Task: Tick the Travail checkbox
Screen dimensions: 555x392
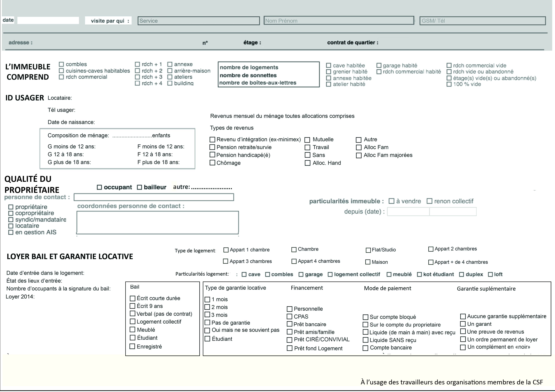Action: pos(307,147)
